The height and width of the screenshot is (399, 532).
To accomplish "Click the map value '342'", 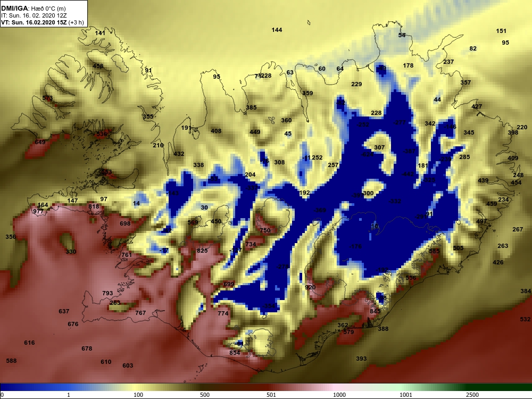I will (430, 123).
